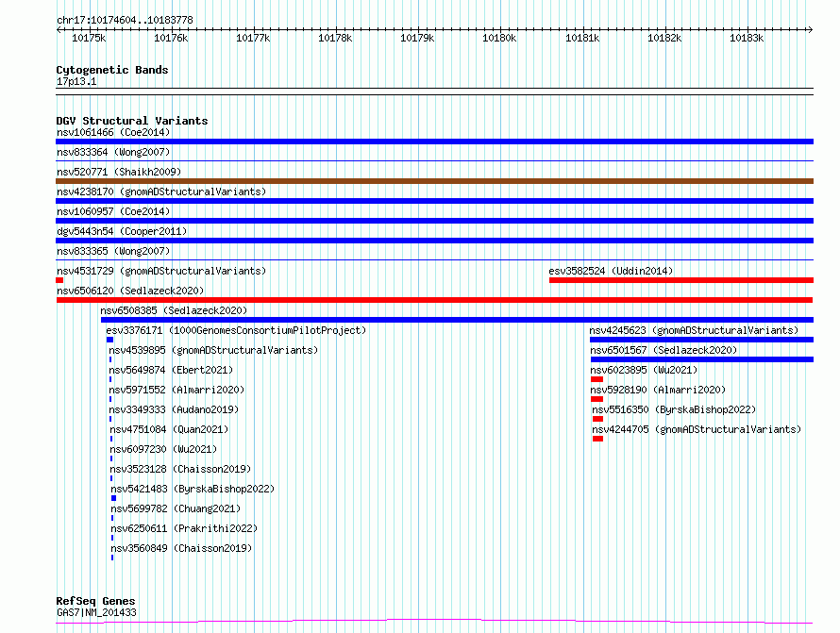Click the small red nsv4531729 variant marker
The image size is (840, 633).
59,280
